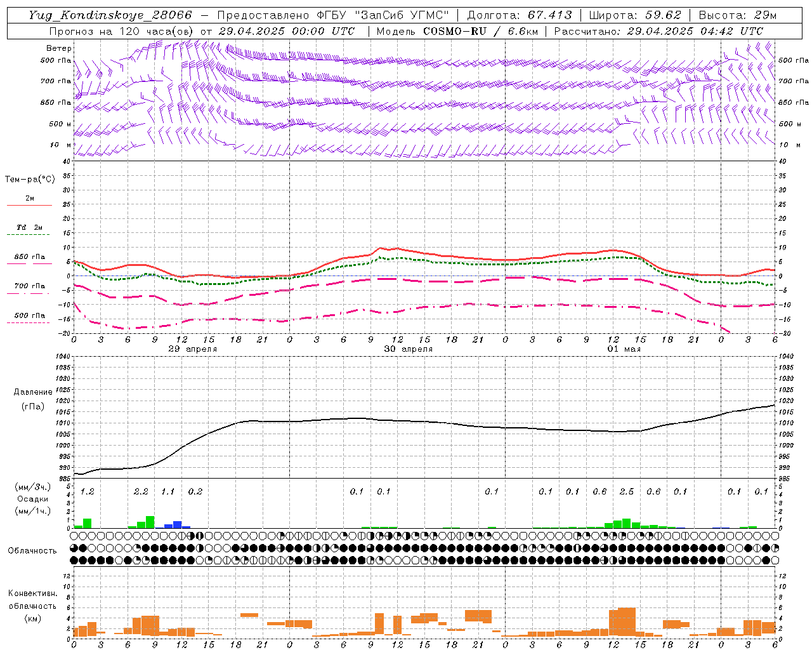The height and width of the screenshot is (650, 812).
Task: Click the Осадки panel label
Action: [x=32, y=499]
